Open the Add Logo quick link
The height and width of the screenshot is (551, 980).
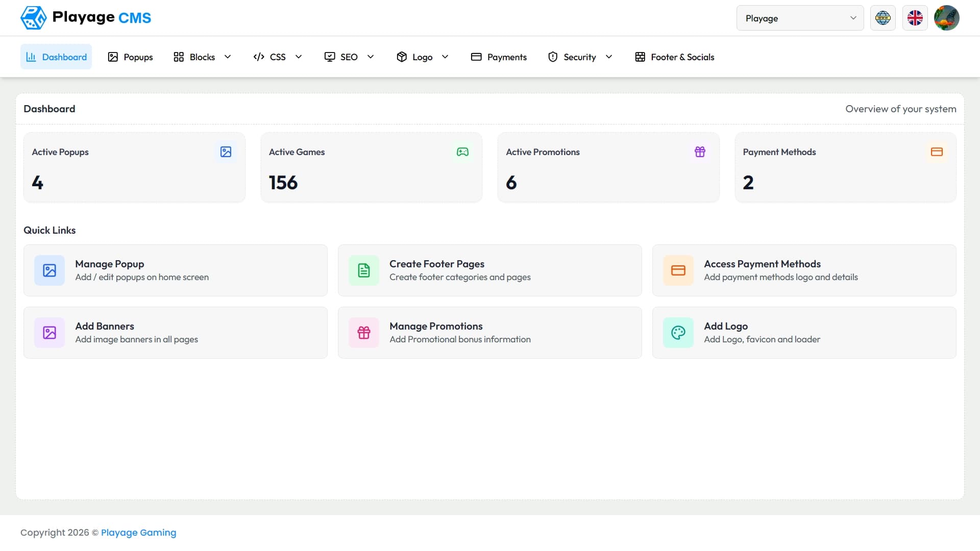click(x=804, y=333)
